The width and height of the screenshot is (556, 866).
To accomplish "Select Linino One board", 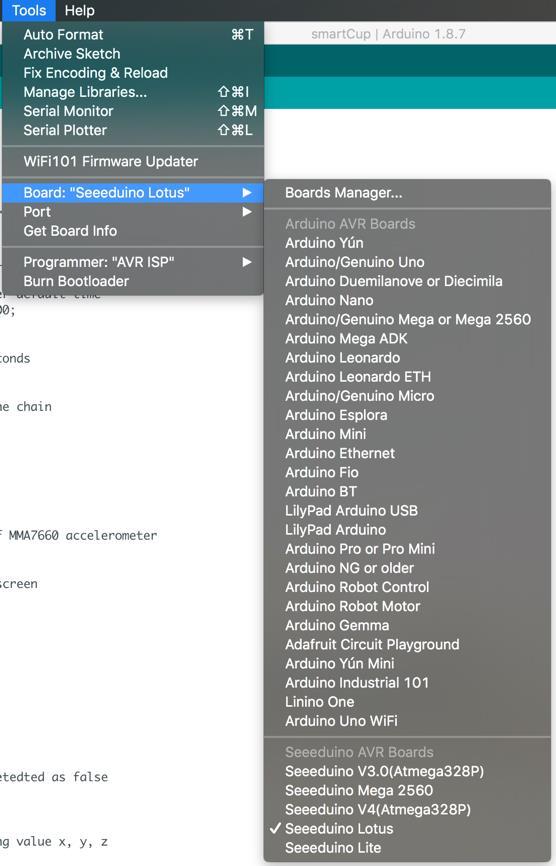I will (407, 702).
